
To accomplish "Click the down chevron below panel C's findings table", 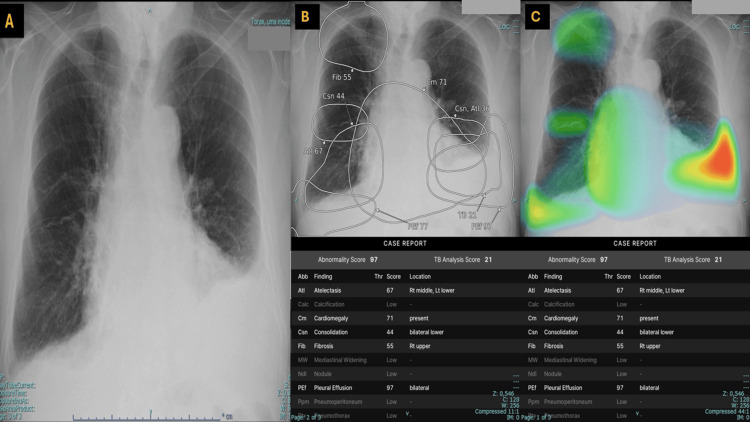I will tap(637, 413).
